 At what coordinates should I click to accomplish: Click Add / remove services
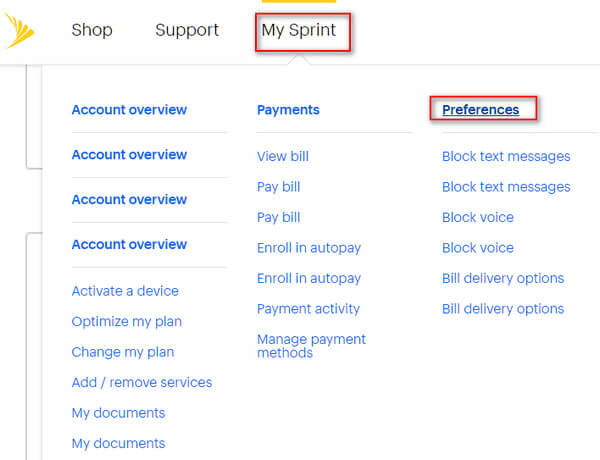[142, 382]
